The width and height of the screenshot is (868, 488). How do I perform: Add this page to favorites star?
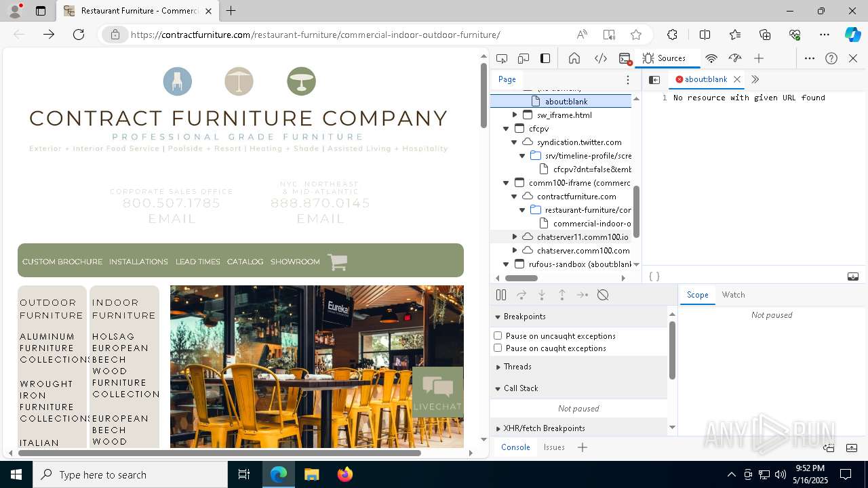pyautogui.click(x=635, y=35)
